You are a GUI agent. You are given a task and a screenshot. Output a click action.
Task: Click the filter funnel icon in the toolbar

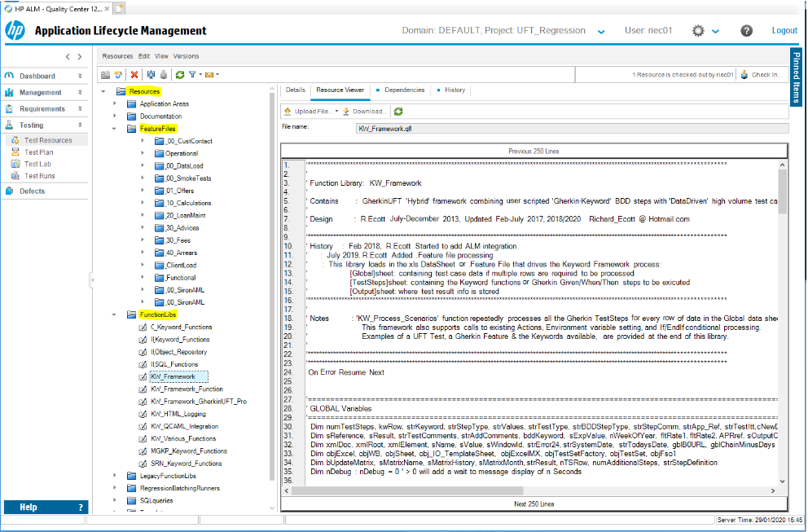(192, 75)
